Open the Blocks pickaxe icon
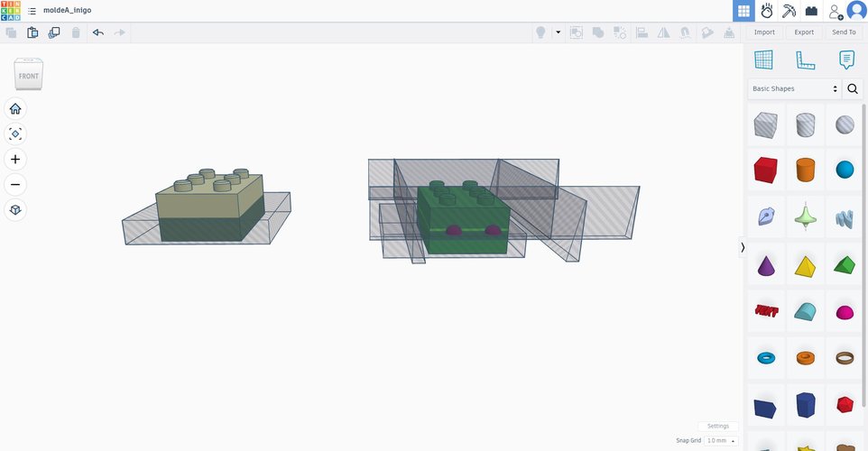Image resolution: width=868 pixels, height=451 pixels. pyautogui.click(x=789, y=11)
